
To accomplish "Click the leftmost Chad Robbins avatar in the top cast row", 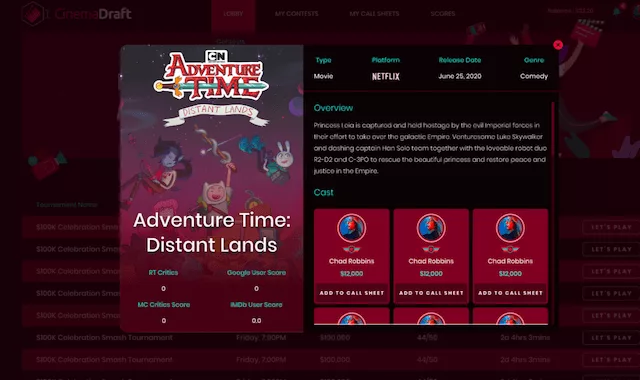I will coord(351,228).
